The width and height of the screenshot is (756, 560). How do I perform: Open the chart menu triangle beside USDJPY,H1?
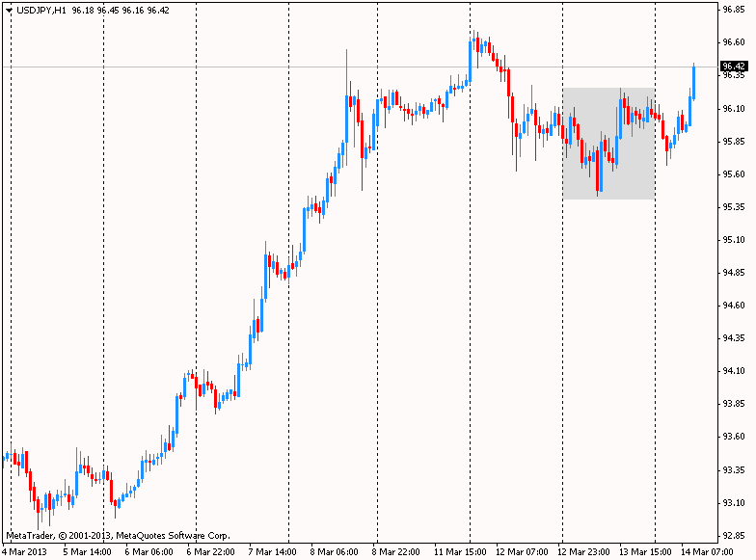point(10,10)
